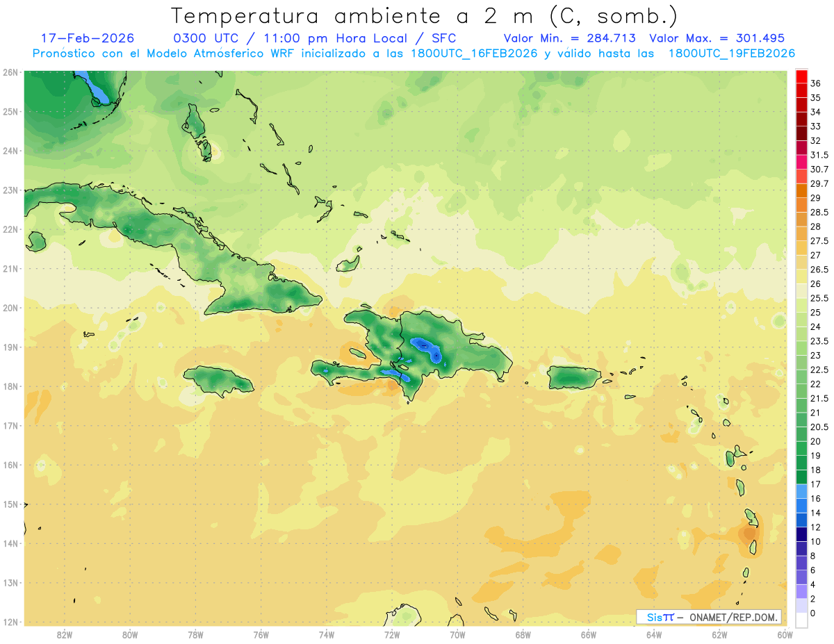Click the 18N latitude label

coord(10,386)
